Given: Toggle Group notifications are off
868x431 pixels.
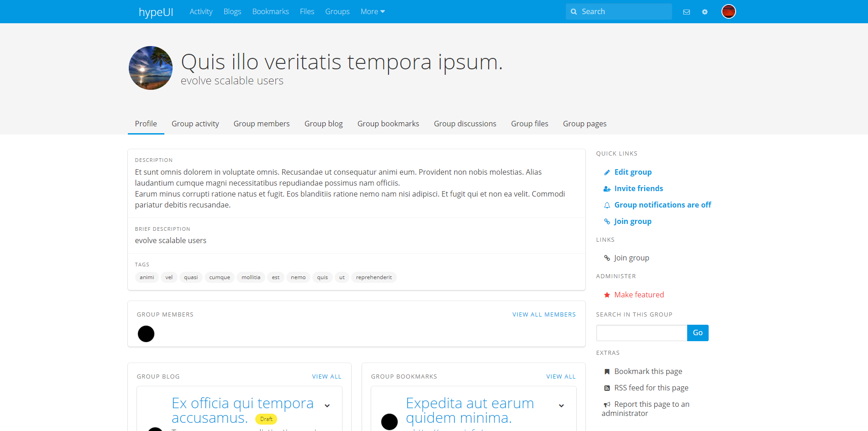Looking at the screenshot, I should [x=662, y=205].
